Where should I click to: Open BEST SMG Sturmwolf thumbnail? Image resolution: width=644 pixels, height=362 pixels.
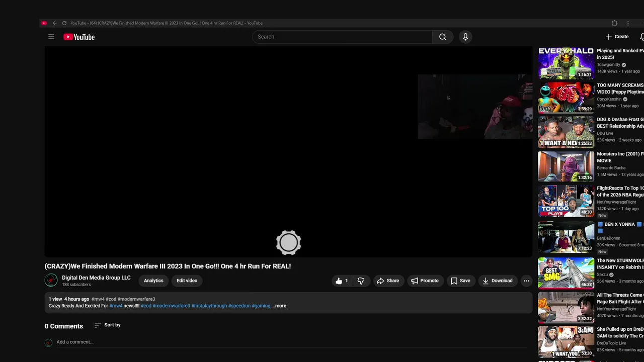(566, 273)
